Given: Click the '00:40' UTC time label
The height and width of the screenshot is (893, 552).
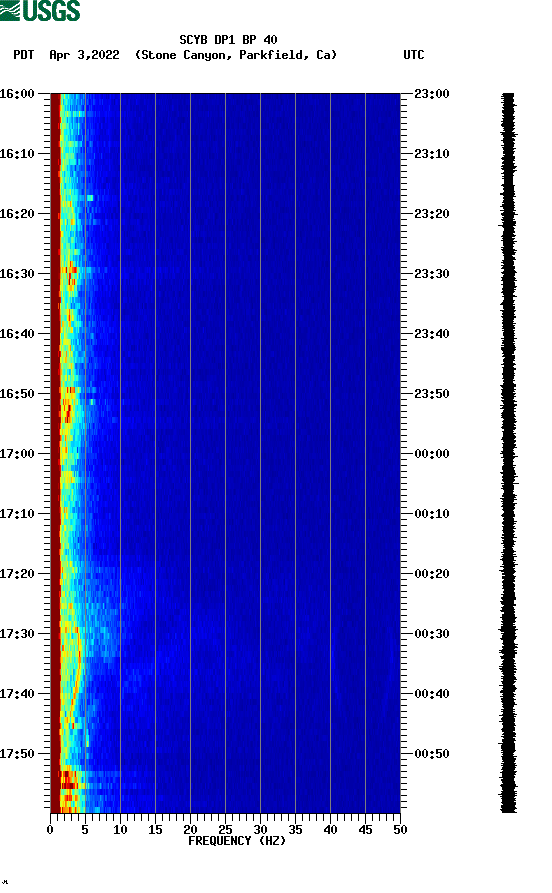Looking at the screenshot, I should tap(432, 694).
